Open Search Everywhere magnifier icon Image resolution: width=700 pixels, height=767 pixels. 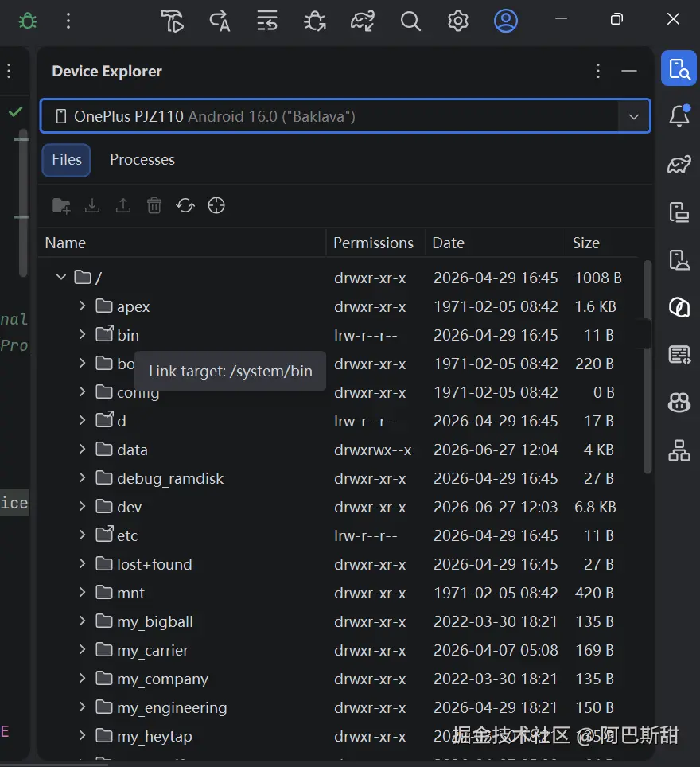point(410,21)
